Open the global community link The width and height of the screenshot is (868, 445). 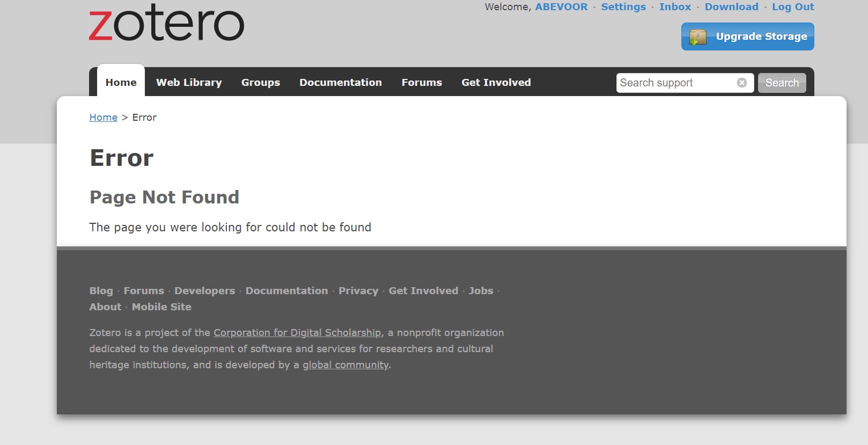pyautogui.click(x=345, y=365)
